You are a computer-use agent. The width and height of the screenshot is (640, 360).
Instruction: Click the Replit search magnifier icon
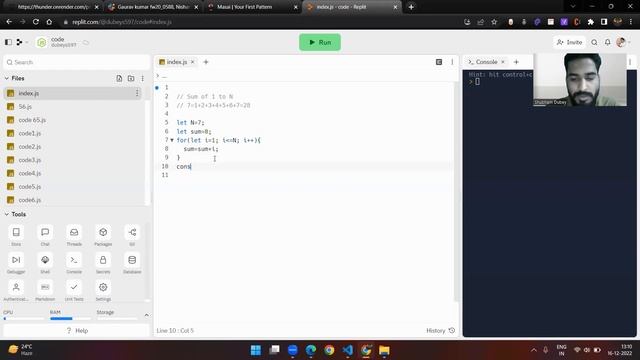click(594, 42)
